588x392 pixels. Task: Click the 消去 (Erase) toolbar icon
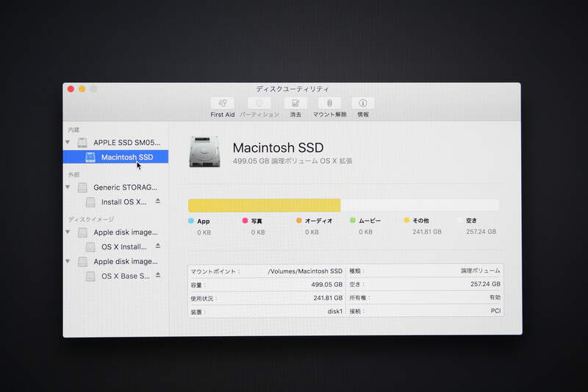click(295, 104)
